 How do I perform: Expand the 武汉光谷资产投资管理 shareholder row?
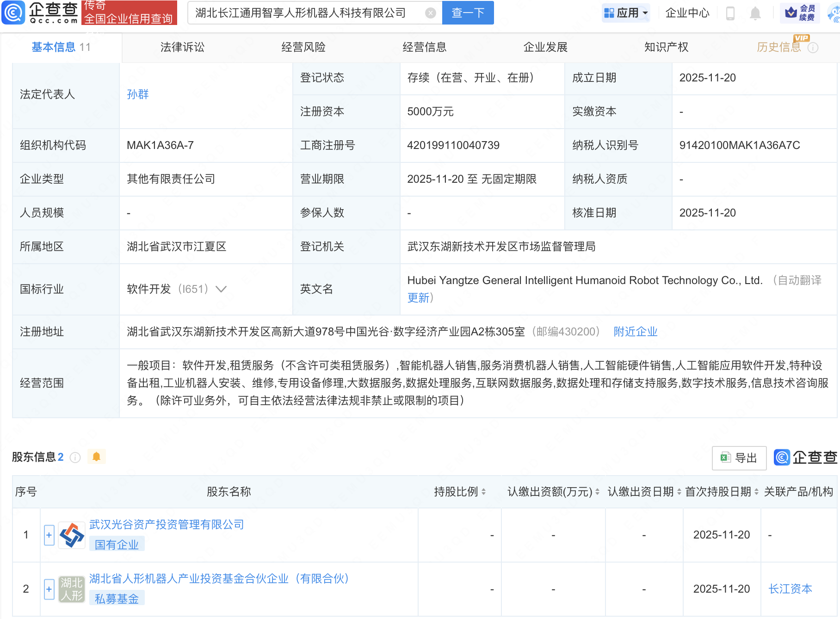49,535
